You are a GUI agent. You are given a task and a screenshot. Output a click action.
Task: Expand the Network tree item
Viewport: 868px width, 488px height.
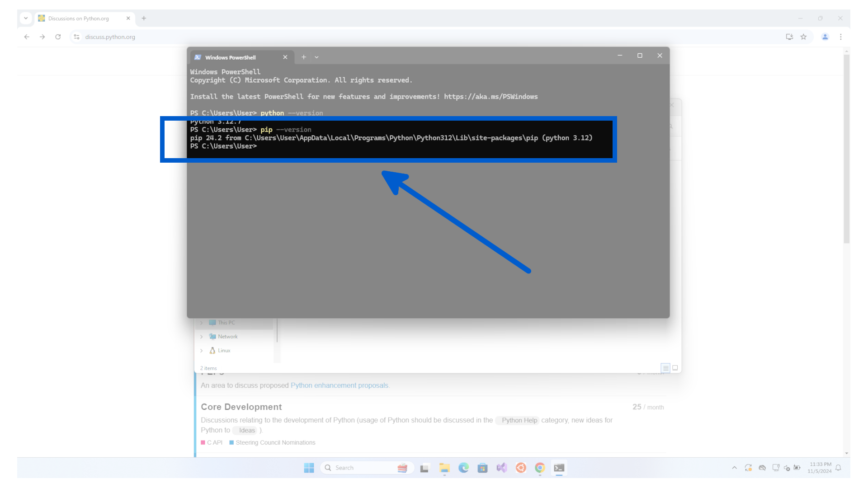coord(203,336)
